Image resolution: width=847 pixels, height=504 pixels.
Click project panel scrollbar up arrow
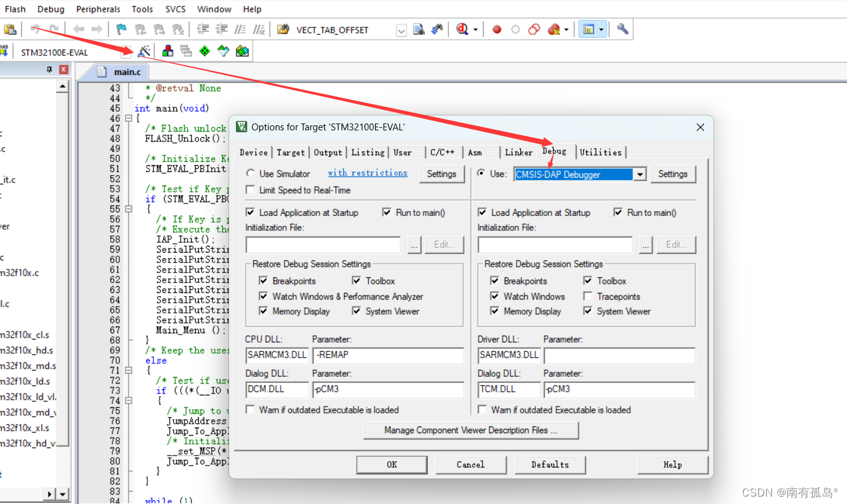63,87
